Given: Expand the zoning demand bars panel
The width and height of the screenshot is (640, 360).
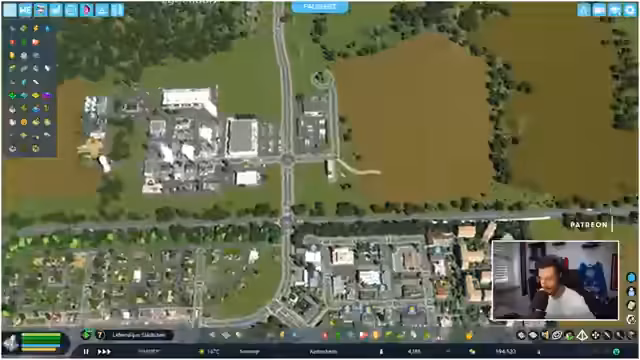Looking at the screenshot, I should tap(41, 342).
